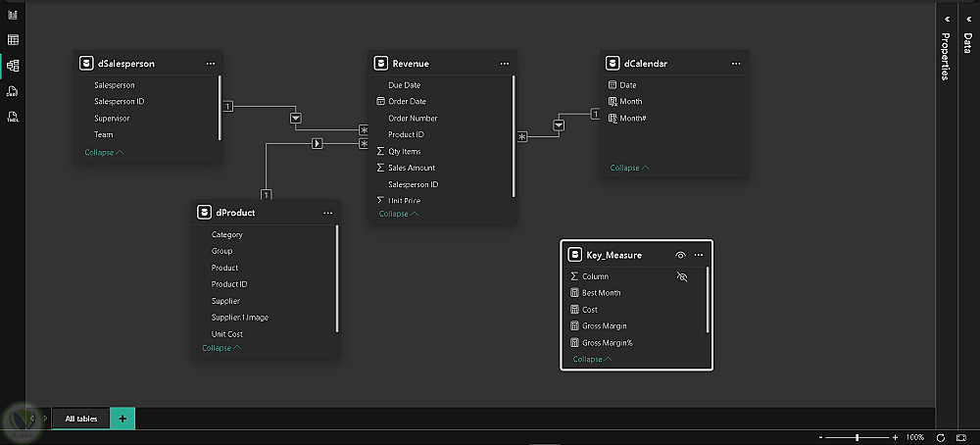The image size is (980, 445).
Task: Open Revenue table more options menu
Action: pos(505,64)
